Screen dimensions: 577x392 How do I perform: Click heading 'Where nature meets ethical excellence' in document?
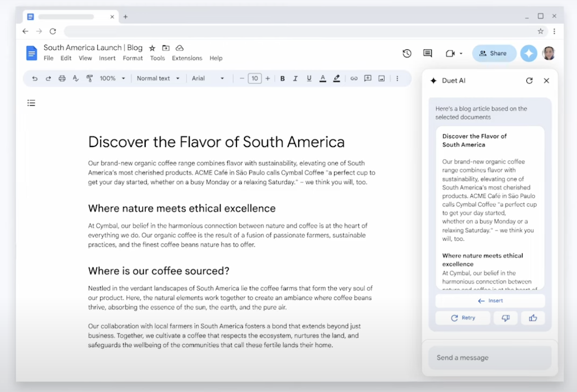pos(182,208)
